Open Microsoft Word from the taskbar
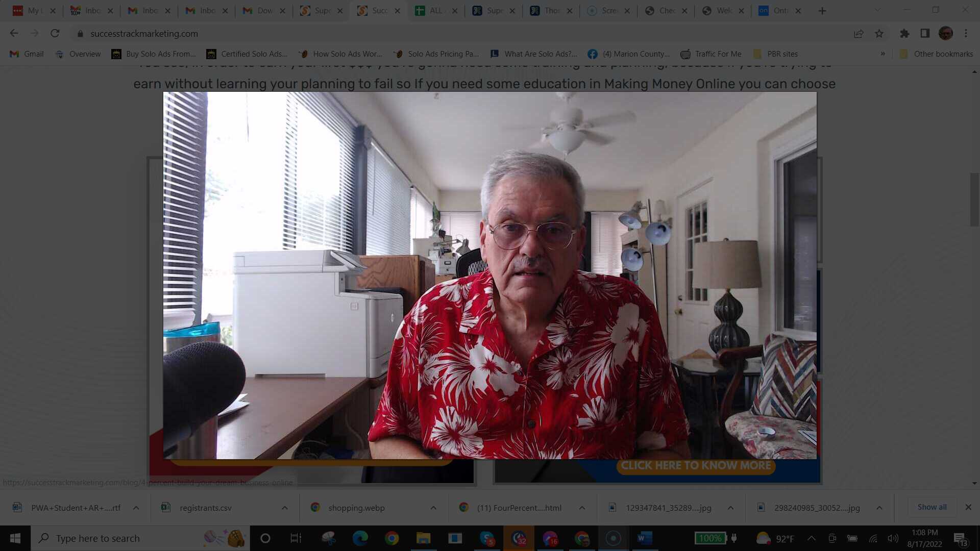Viewport: 980px width, 551px height. click(644, 538)
